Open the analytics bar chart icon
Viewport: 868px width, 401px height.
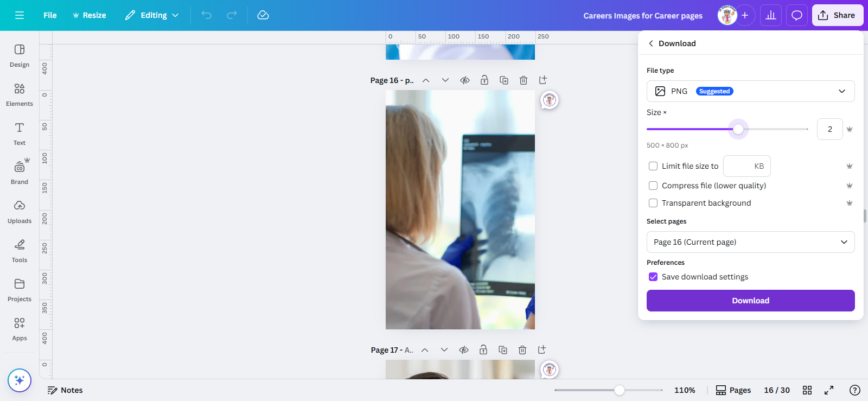click(x=771, y=15)
